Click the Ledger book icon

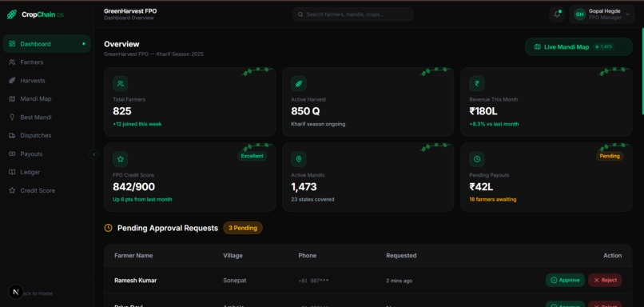click(12, 172)
